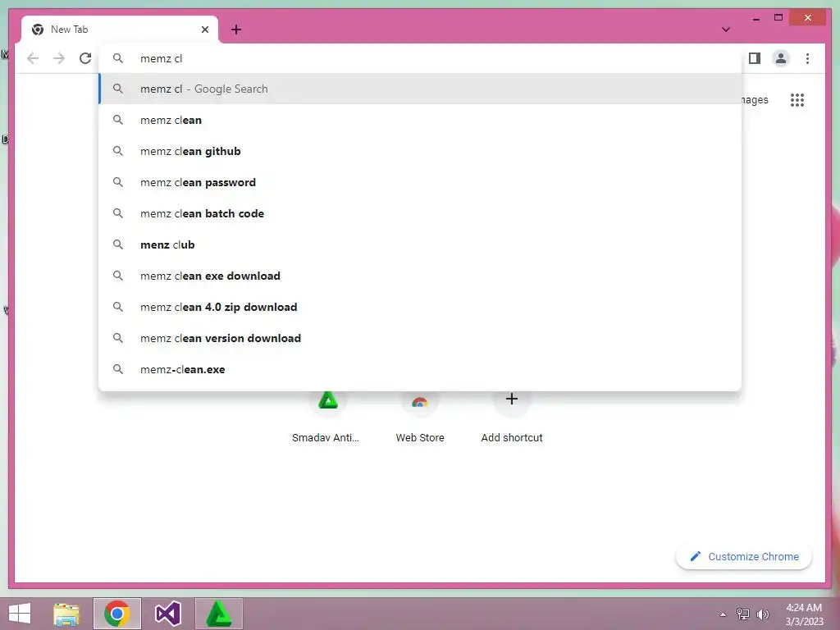The width and height of the screenshot is (840, 630).
Task: Go forward using the forward arrow
Action: [59, 58]
